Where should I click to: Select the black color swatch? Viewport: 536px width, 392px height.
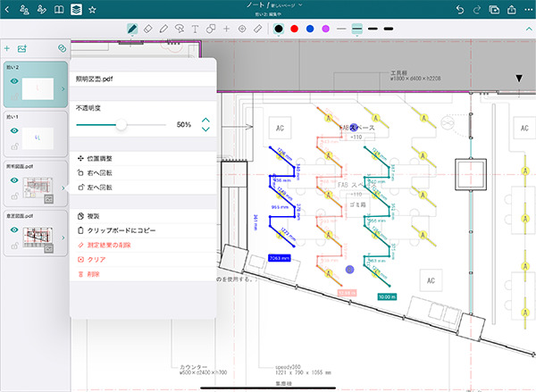pyautogui.click(x=279, y=29)
